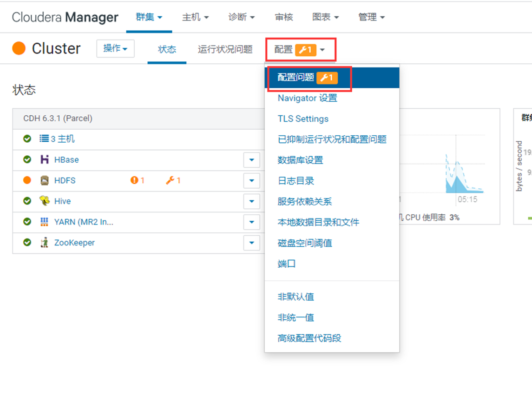
Task: Open Hive row actions dropdown
Action: tap(252, 201)
